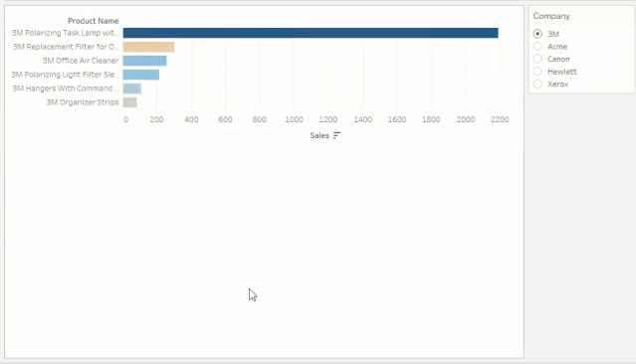Image resolution: width=636 pixels, height=364 pixels.
Task: Select the 3M company radio button
Action: click(x=537, y=34)
